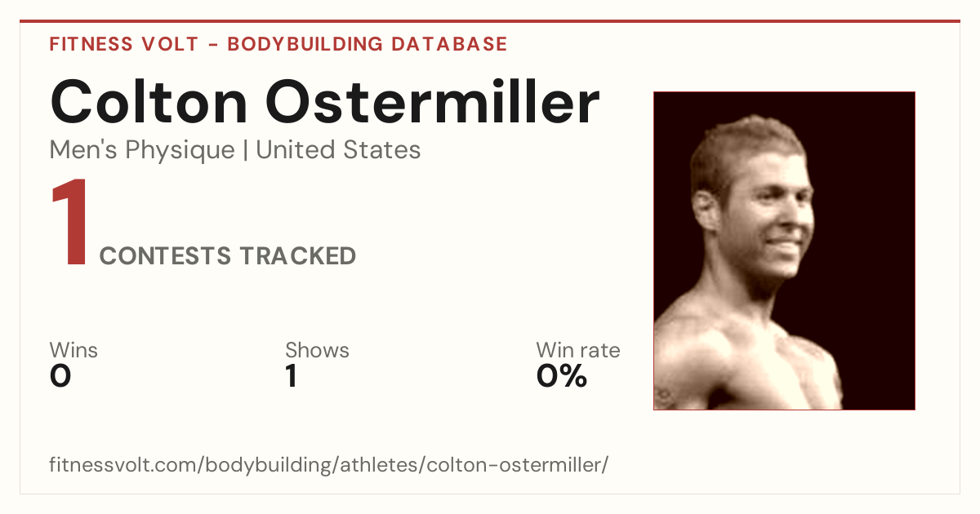
Task: Click the Colton Ostermiller name heading
Action: pos(325,102)
